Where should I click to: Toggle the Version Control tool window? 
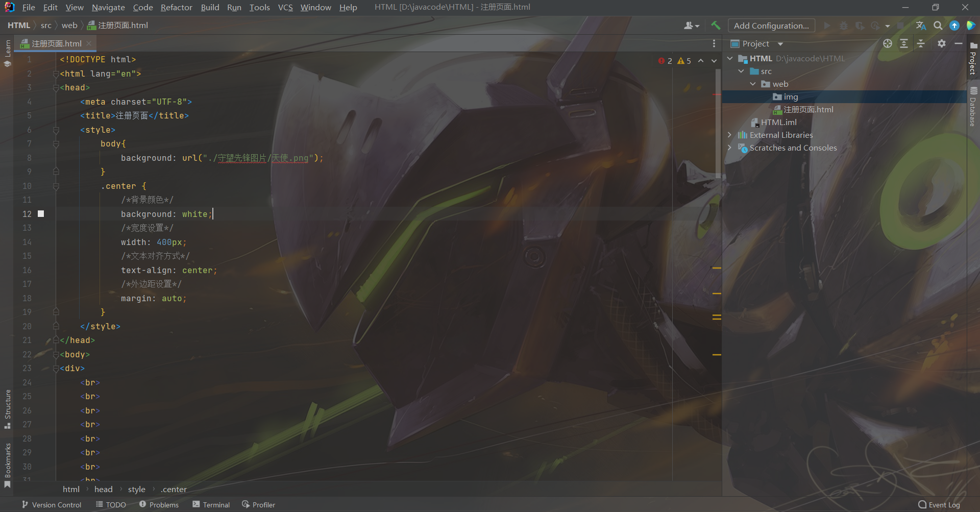coord(52,505)
